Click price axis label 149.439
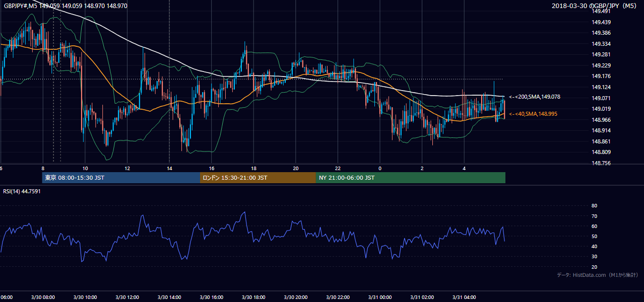Screen dimensions: 644x302 click(602, 22)
